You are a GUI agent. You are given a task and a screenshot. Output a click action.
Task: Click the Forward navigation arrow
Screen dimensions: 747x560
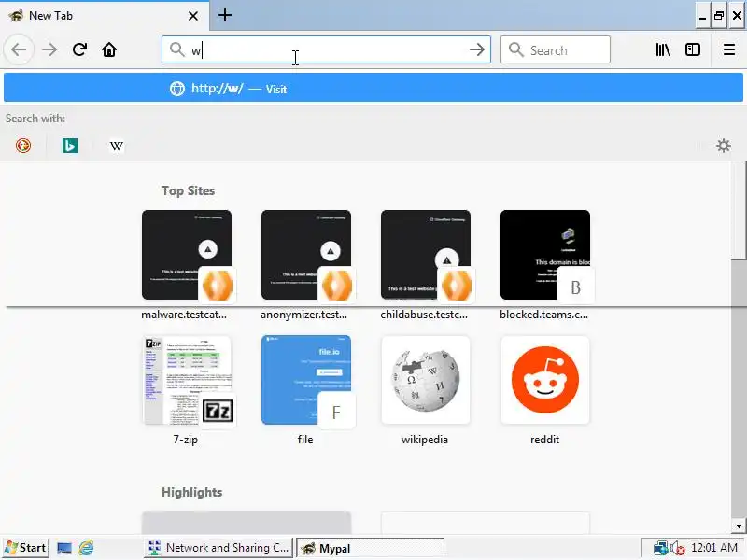49,49
